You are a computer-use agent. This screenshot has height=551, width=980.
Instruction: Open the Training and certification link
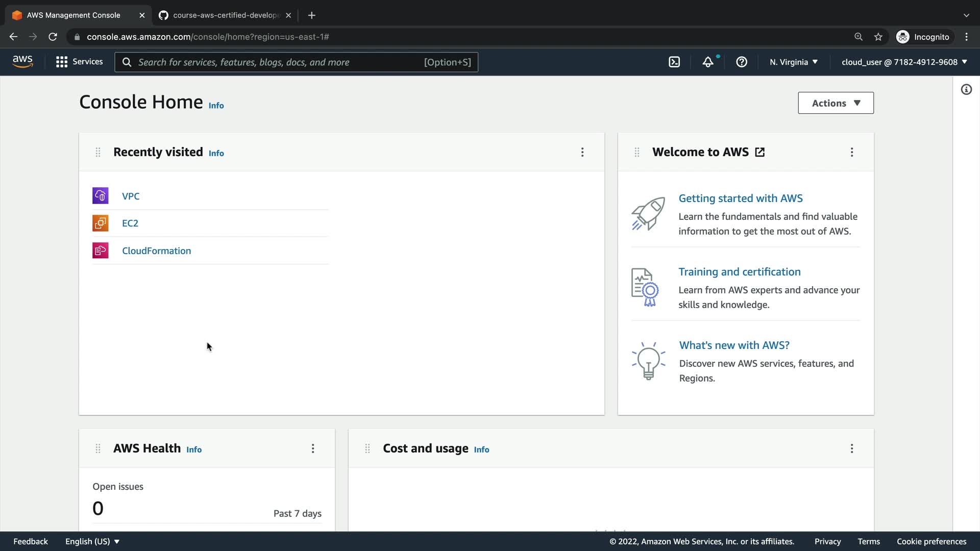(x=739, y=272)
